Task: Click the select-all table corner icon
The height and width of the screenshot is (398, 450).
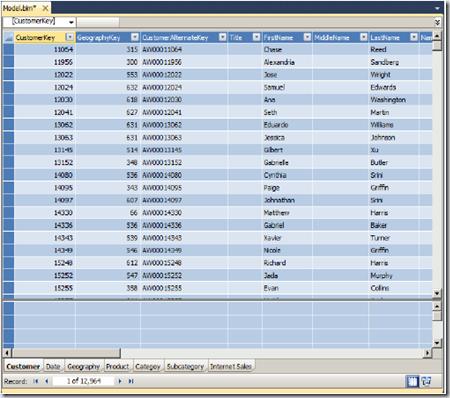Action: tap(9, 37)
